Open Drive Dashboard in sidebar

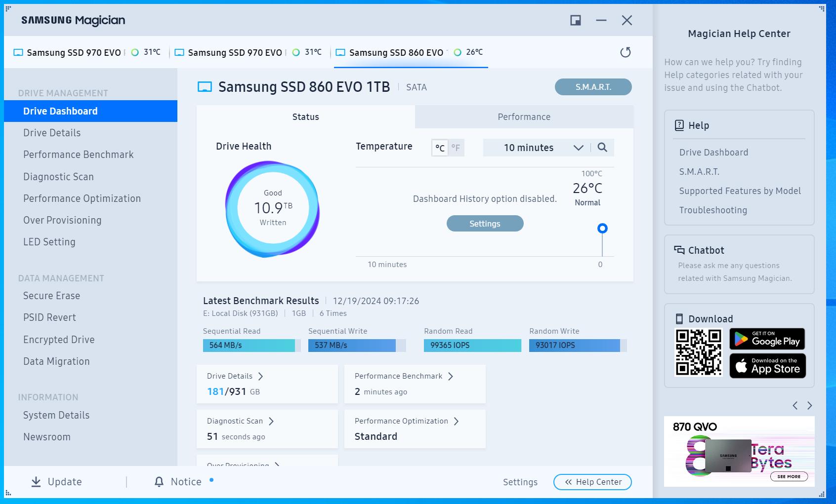[x=90, y=111]
